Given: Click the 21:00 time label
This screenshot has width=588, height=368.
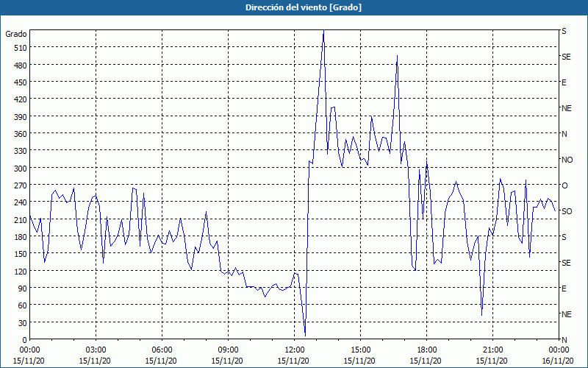Looking at the screenshot, I should pos(492,350).
